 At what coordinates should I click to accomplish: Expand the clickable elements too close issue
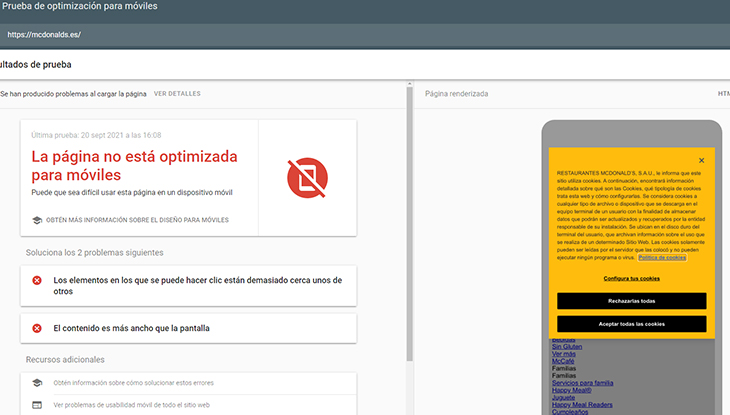click(189, 286)
